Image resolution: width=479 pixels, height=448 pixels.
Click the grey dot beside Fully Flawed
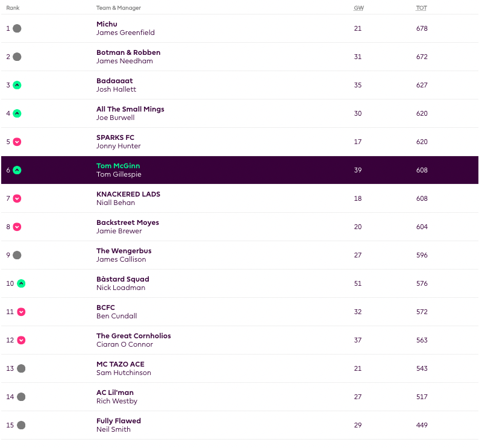tap(21, 425)
